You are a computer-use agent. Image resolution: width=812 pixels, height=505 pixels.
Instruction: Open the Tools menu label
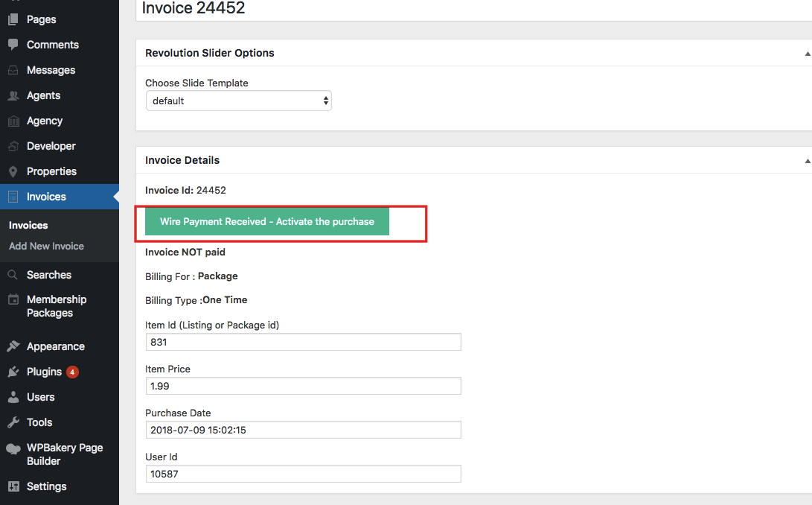pyautogui.click(x=39, y=422)
